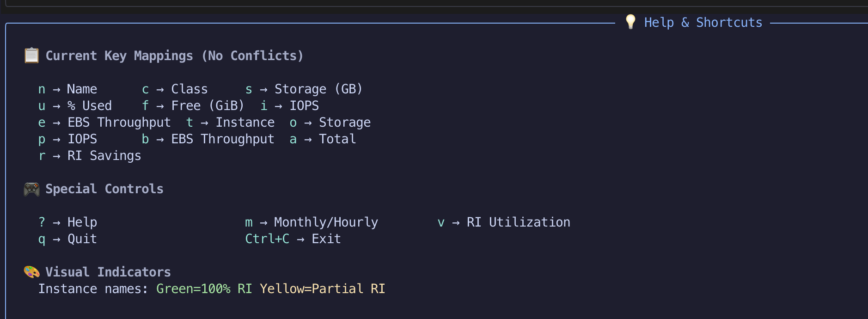Select the 'a → Total' shortcut entry
The width and height of the screenshot is (868, 319).
(x=323, y=139)
